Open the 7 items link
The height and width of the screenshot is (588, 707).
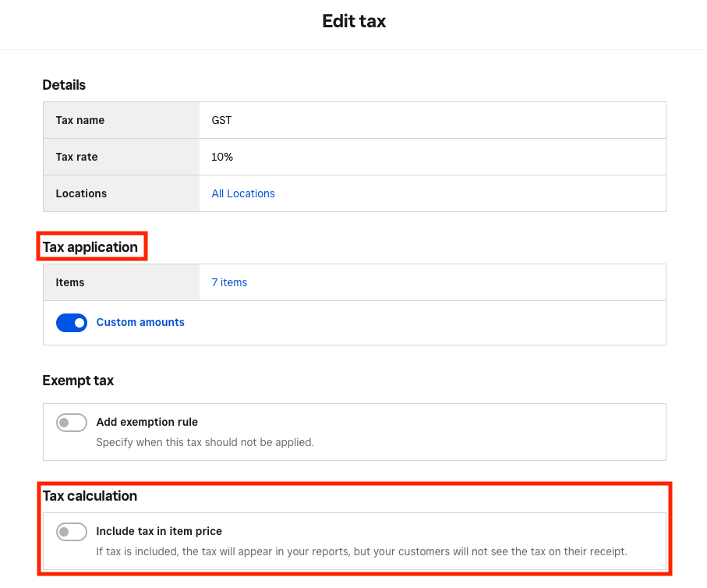coord(229,282)
